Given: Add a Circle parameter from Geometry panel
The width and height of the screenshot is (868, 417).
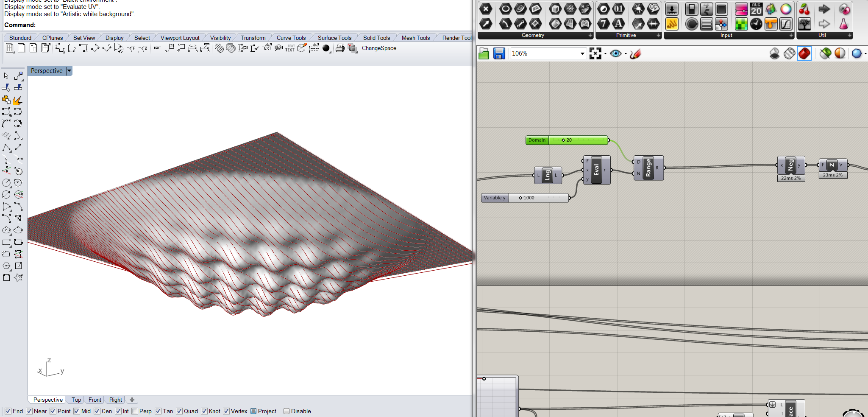Looking at the screenshot, I should click(x=505, y=9).
